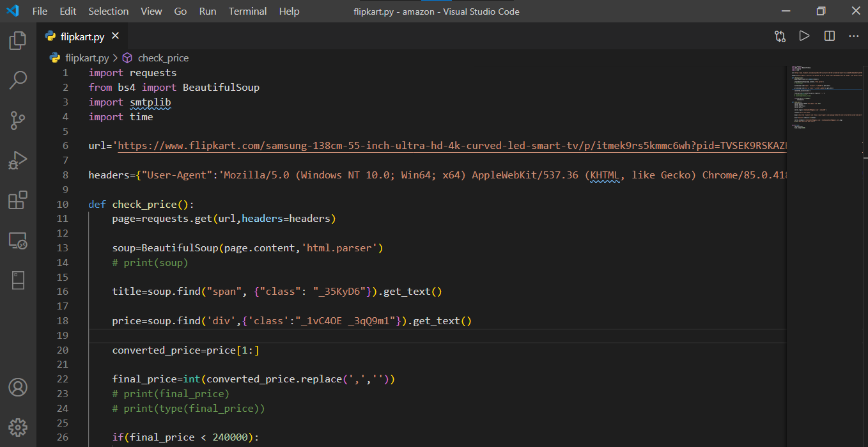The width and height of the screenshot is (868, 447).
Task: Click '# print(final_price)' comment on line 23
Action: point(171,394)
